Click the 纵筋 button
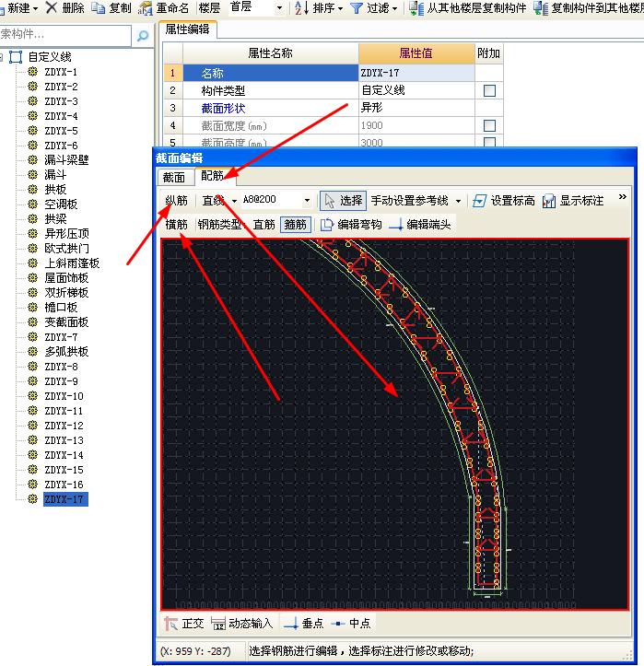644x666 pixels. [176, 200]
